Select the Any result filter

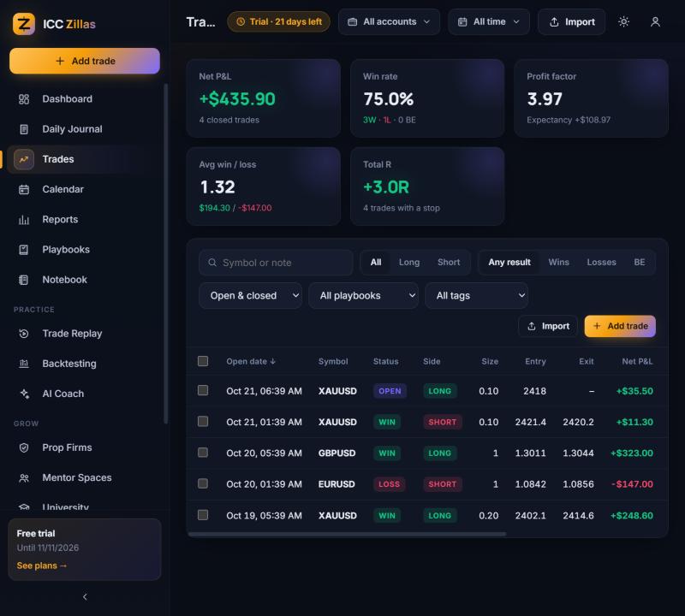coord(509,263)
